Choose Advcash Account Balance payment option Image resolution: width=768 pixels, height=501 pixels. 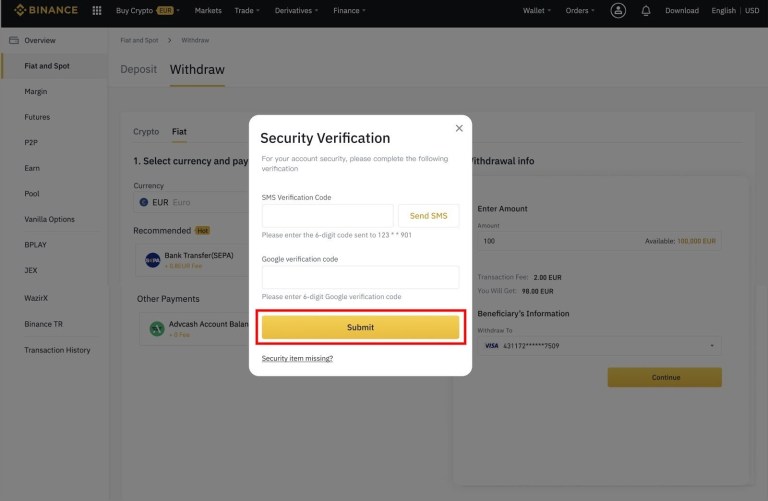point(196,328)
